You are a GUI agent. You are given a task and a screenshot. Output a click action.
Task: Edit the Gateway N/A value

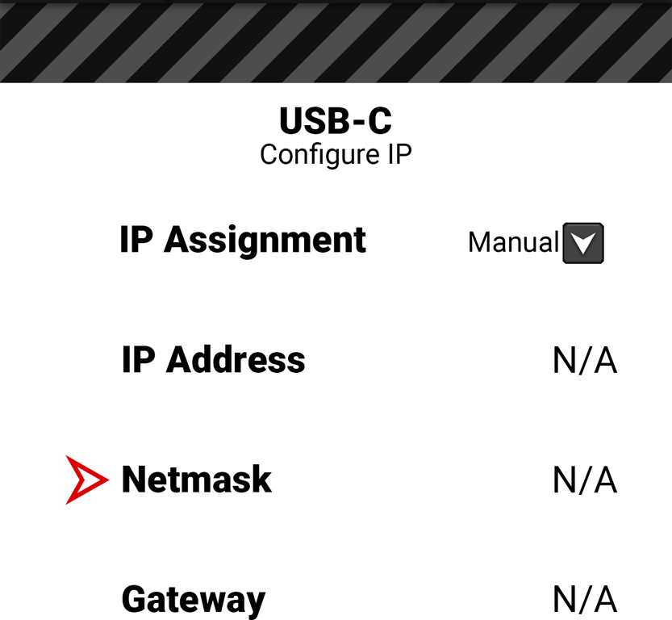click(x=584, y=600)
